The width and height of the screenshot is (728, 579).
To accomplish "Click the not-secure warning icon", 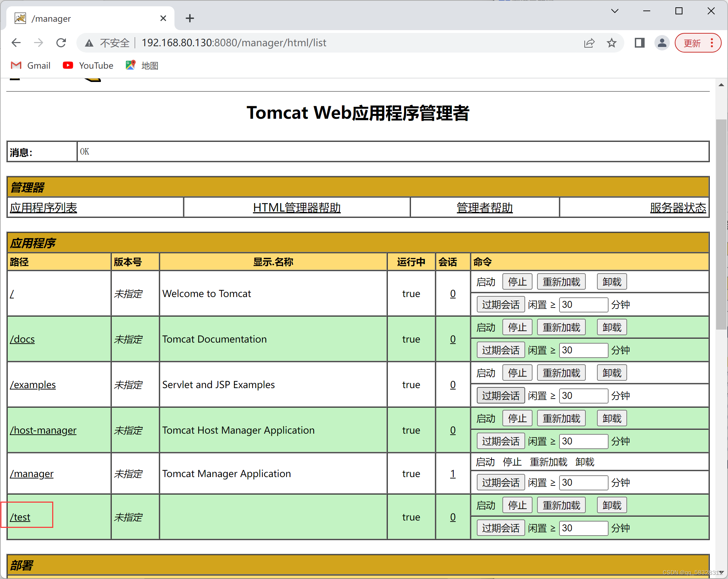I will [89, 43].
